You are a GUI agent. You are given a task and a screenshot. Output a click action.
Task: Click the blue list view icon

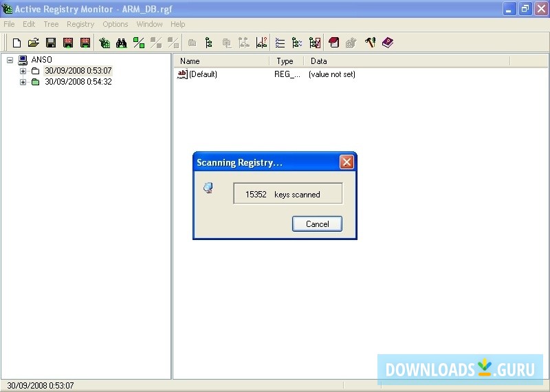pos(280,43)
